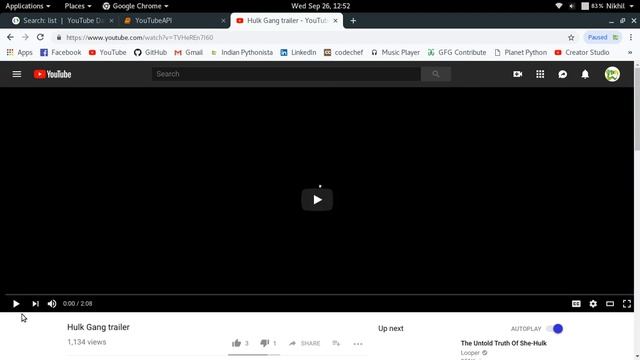This screenshot has width=640, height=360.
Task: Open the Apps bookmarks shortcut
Action: [19, 52]
